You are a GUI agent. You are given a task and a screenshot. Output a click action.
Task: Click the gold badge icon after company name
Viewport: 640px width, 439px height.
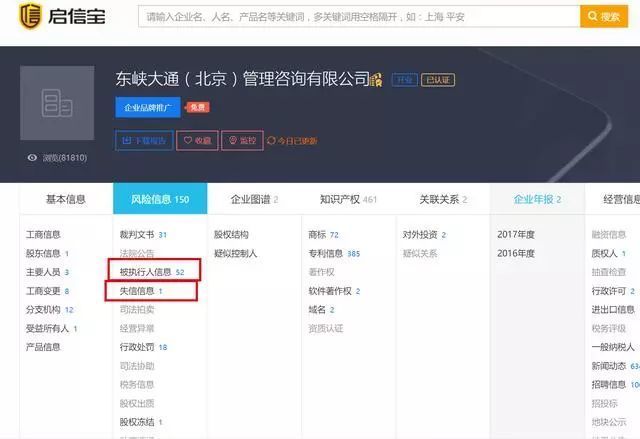tap(377, 80)
